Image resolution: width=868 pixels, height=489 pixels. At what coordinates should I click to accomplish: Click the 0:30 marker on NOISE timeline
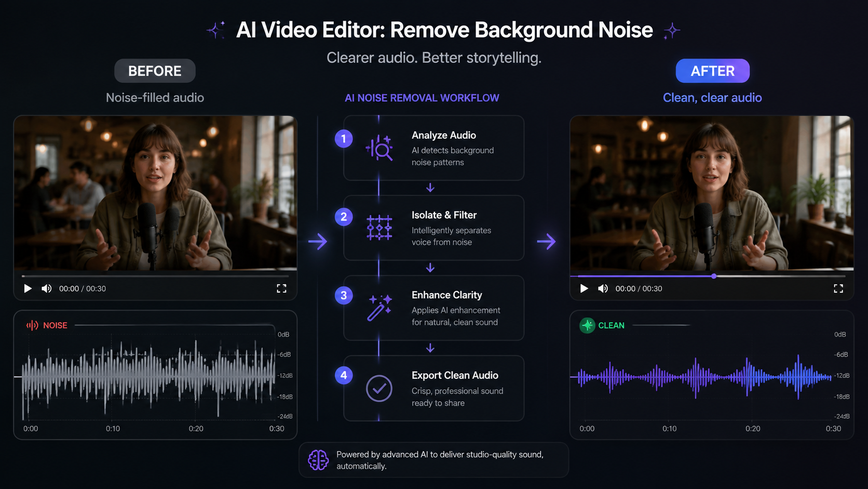[x=277, y=429]
